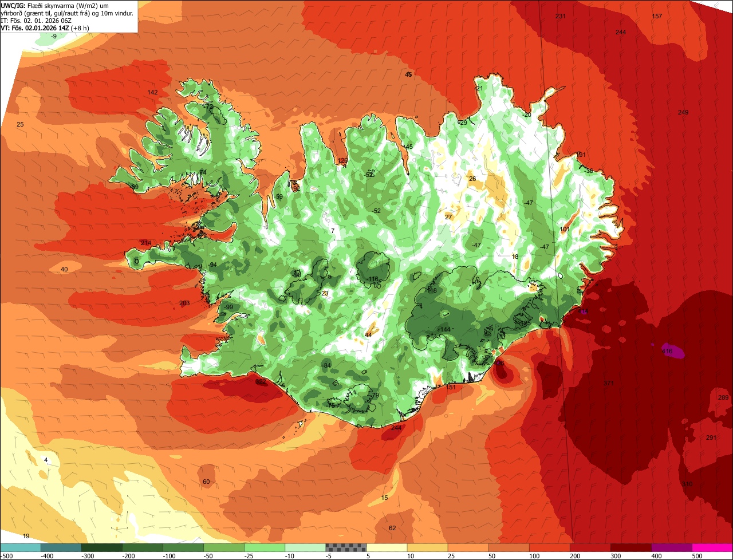Click the teal legend swatch between -500 and -400

pyautogui.click(x=21, y=547)
